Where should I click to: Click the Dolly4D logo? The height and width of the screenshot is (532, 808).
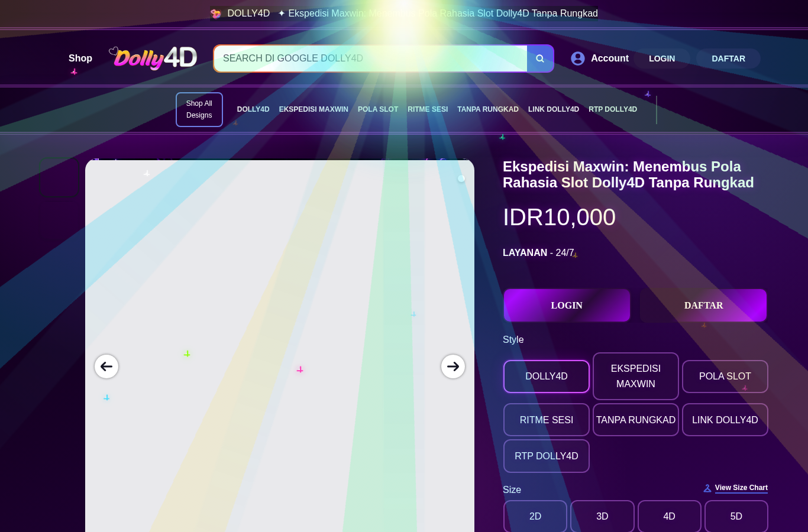(153, 58)
